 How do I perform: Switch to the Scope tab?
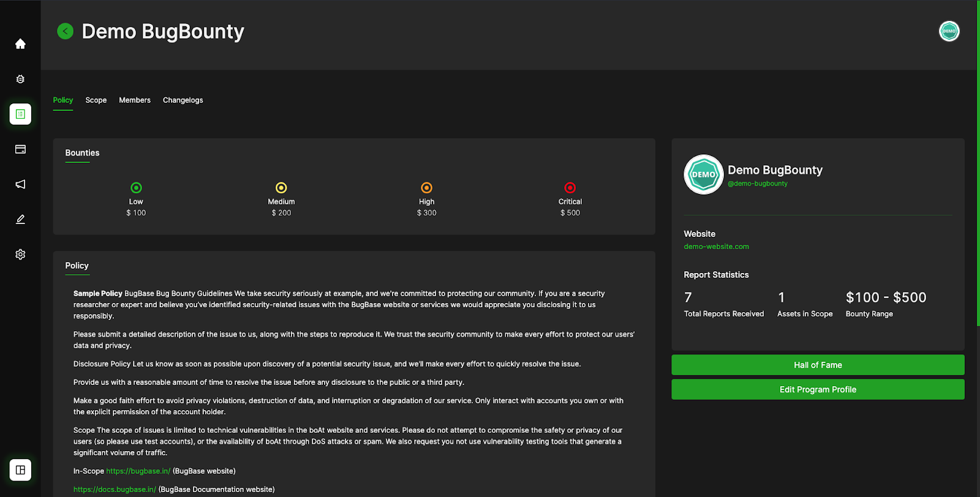pos(96,100)
